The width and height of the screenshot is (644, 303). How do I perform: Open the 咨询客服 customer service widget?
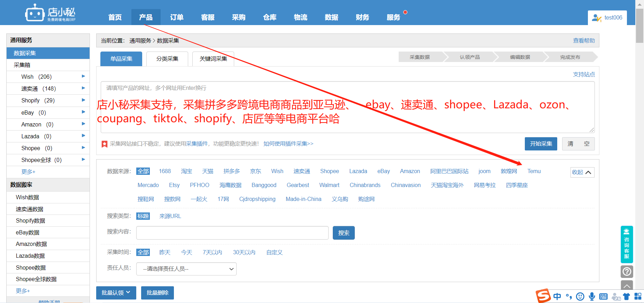coord(627,244)
